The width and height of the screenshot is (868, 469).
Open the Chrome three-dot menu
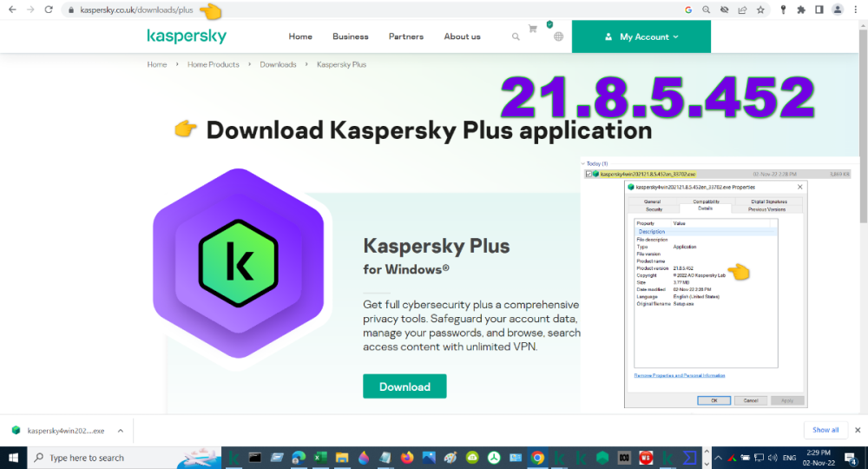click(856, 10)
